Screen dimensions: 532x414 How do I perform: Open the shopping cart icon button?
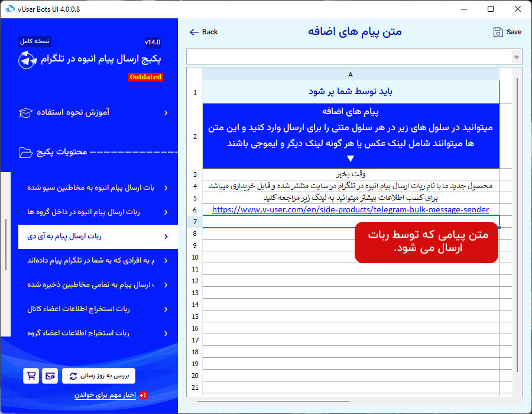point(31,376)
